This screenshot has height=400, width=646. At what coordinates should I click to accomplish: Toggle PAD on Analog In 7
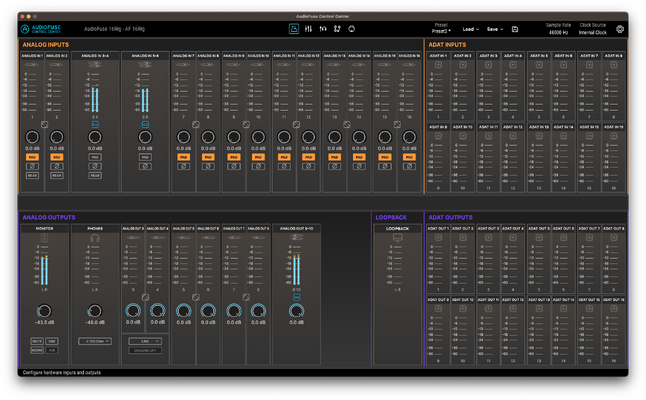point(183,157)
